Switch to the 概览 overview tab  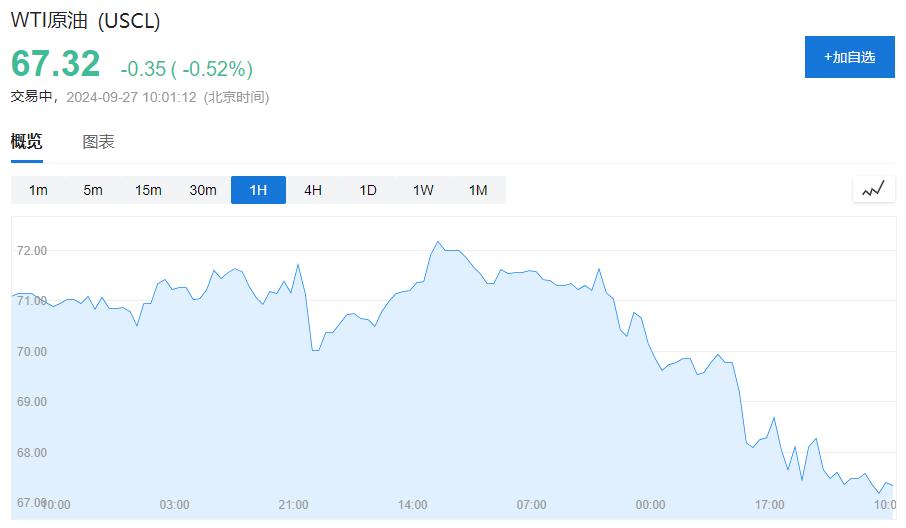click(27, 142)
